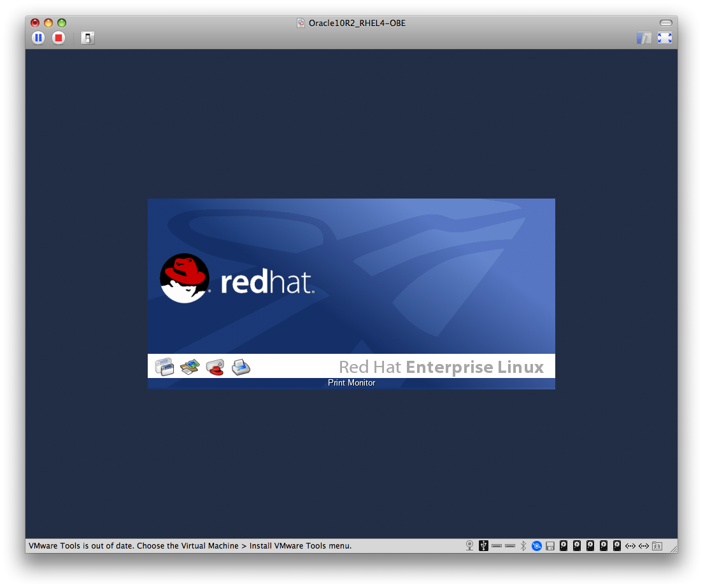
Task: Toggle toolbar with the pill button
Action: pos(666,23)
